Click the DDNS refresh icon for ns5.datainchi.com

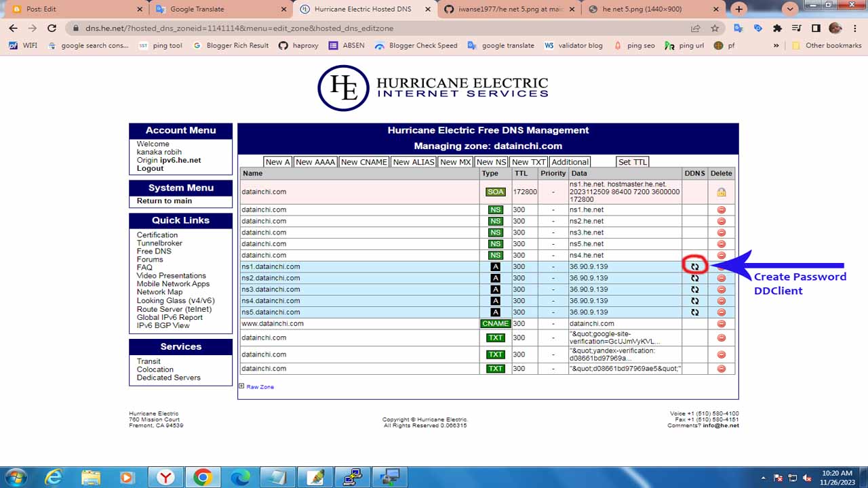pos(694,312)
